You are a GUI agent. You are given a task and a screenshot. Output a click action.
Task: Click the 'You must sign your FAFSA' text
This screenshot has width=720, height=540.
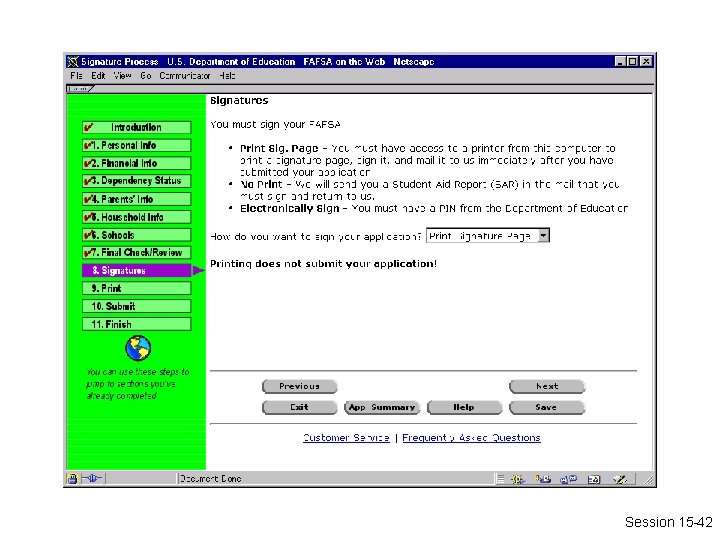tap(276, 125)
